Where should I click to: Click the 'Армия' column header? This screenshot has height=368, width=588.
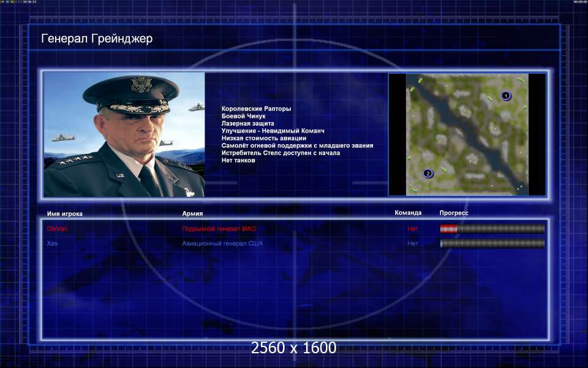point(192,213)
